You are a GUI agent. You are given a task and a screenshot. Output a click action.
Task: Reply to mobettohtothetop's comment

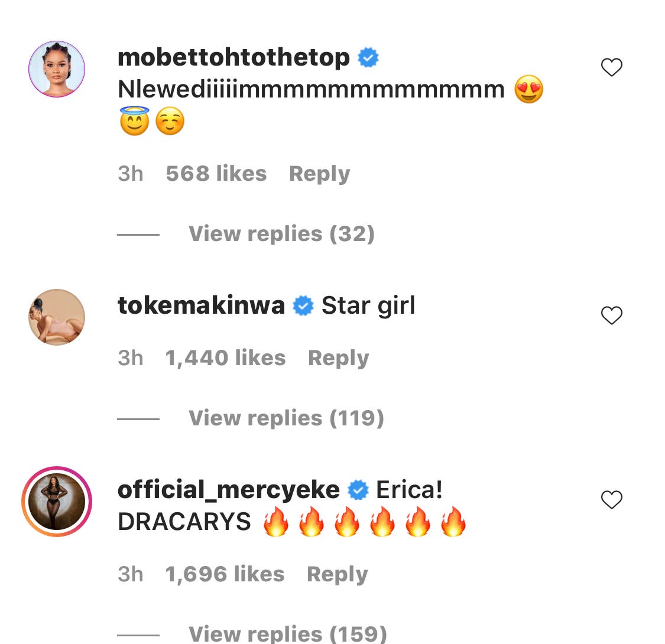tap(319, 174)
